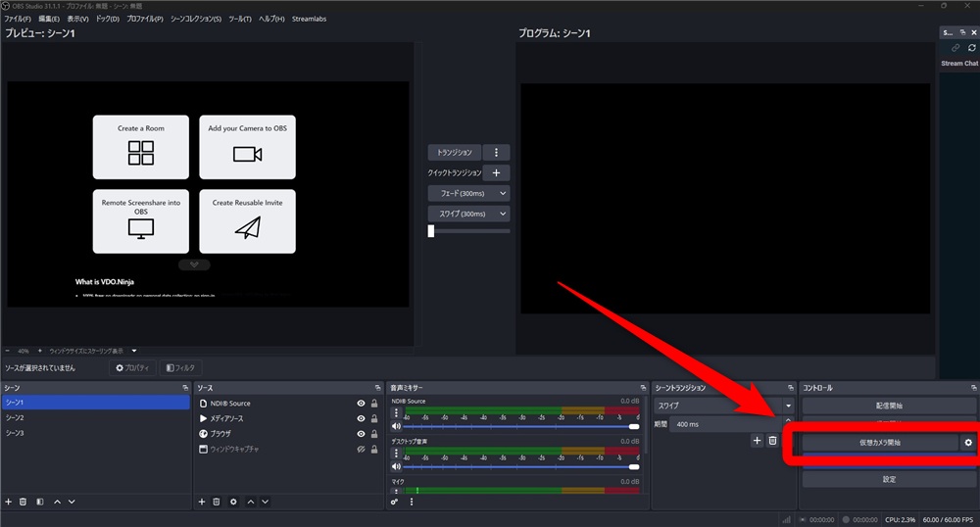Undock the Scenes panel via float icon
The width and height of the screenshot is (980, 527).
coord(185,388)
